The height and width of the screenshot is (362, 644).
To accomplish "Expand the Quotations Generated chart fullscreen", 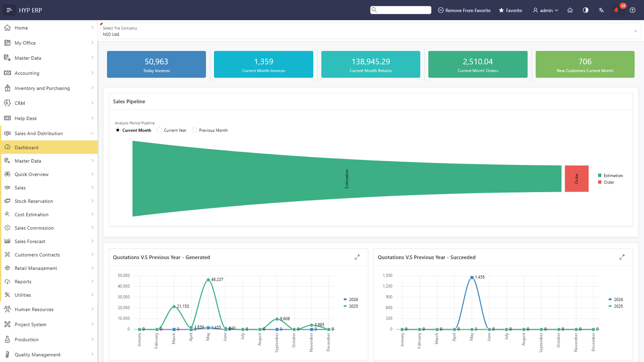I will click(357, 257).
